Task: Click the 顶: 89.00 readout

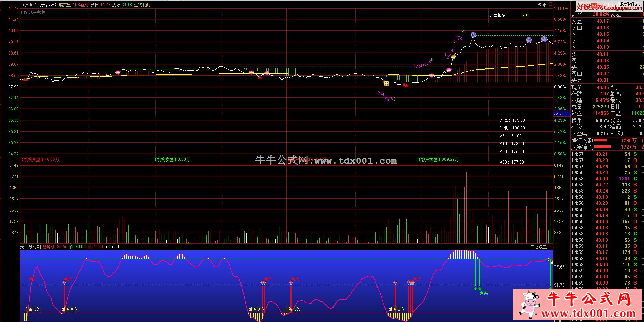Action: pos(77,247)
